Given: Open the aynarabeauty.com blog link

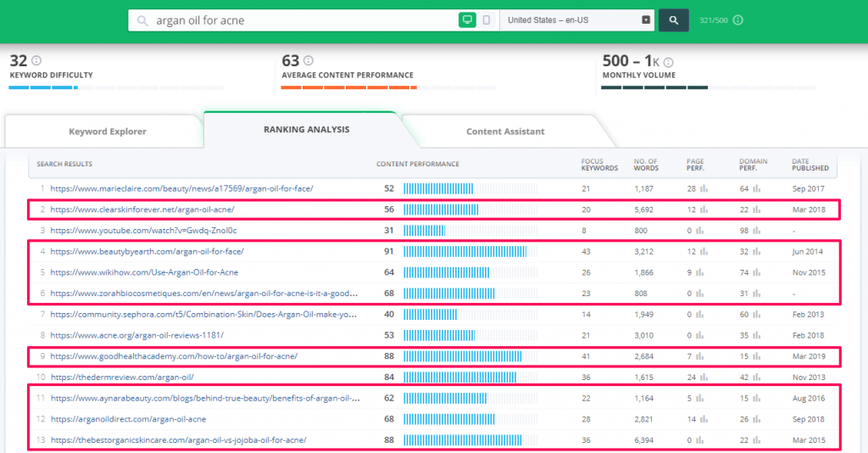Looking at the screenshot, I should (205, 398).
